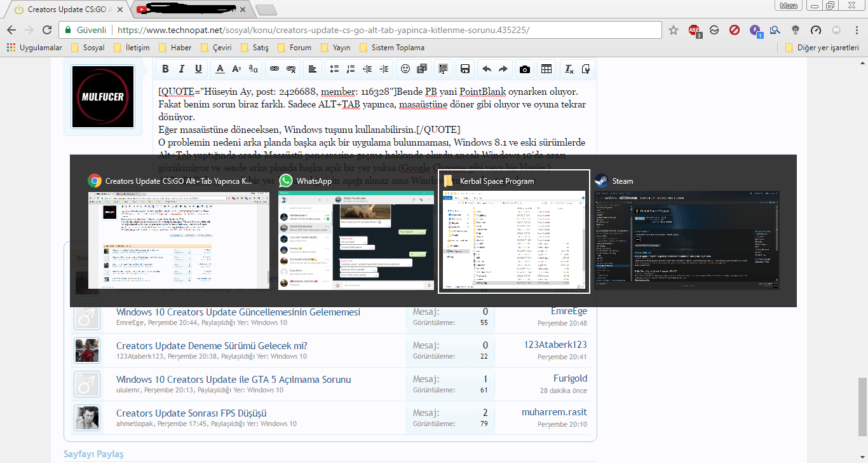Open the Haber bookmarks folder
The image size is (868, 463).
tap(175, 48)
